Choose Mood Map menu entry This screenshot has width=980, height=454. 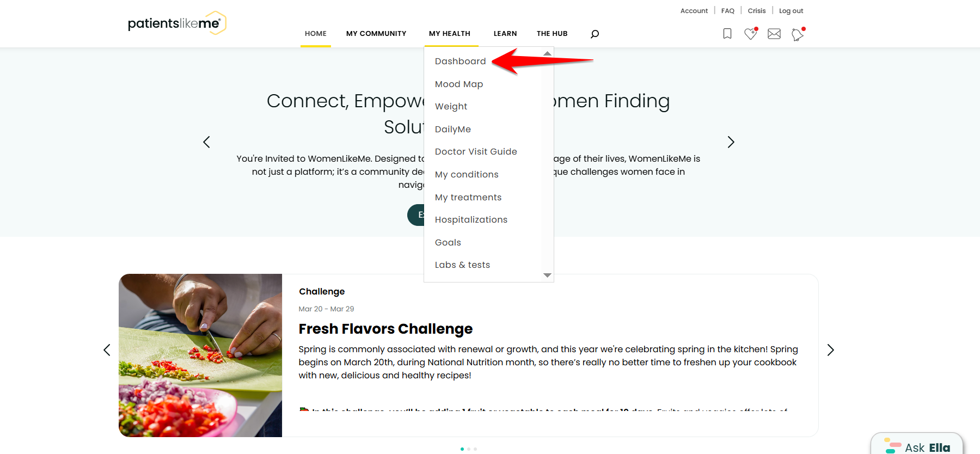point(459,84)
